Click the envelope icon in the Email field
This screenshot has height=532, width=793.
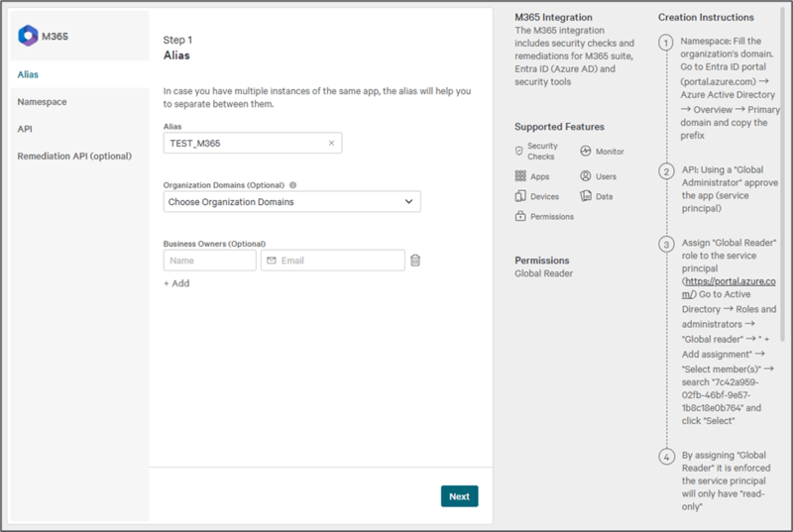pyautogui.click(x=272, y=261)
